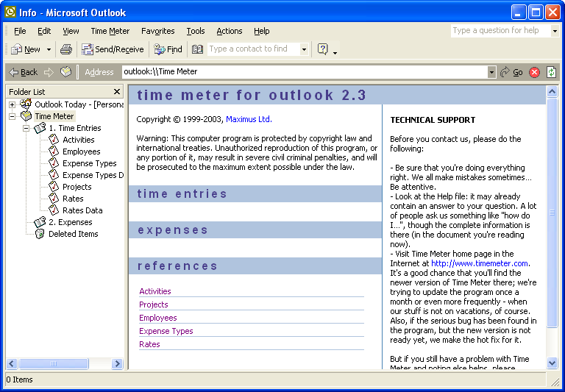The width and height of the screenshot is (565, 392).
Task: Click the Refresh page icon
Action: tap(551, 72)
